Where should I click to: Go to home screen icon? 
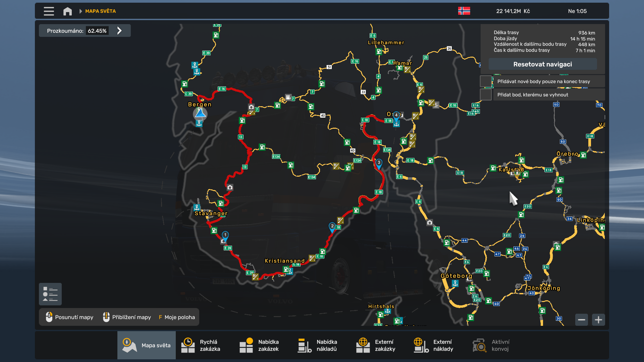tap(67, 11)
